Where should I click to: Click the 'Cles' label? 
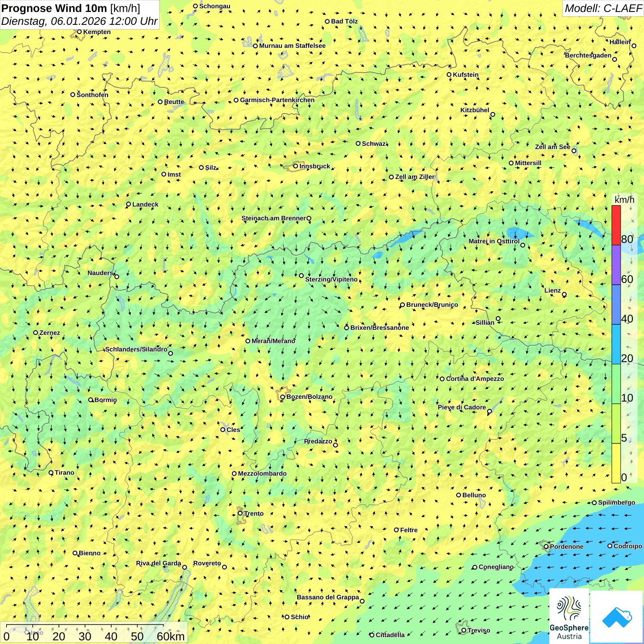pos(233,430)
